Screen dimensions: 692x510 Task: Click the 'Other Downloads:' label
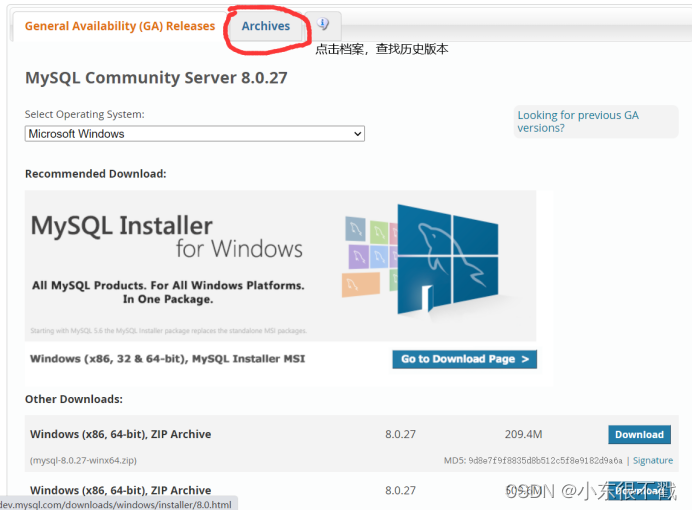74,399
